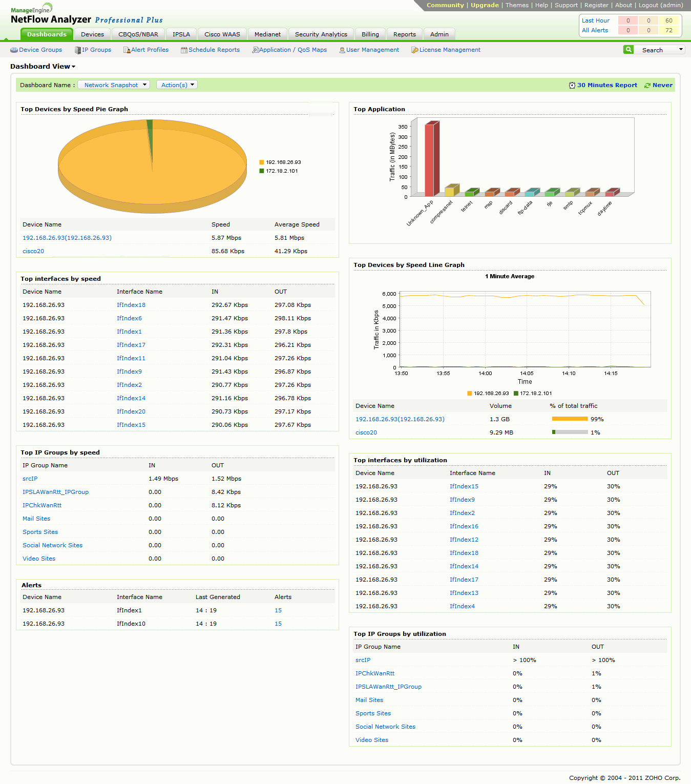
Task: Expand the Dashboard View menu
Action: (43, 67)
